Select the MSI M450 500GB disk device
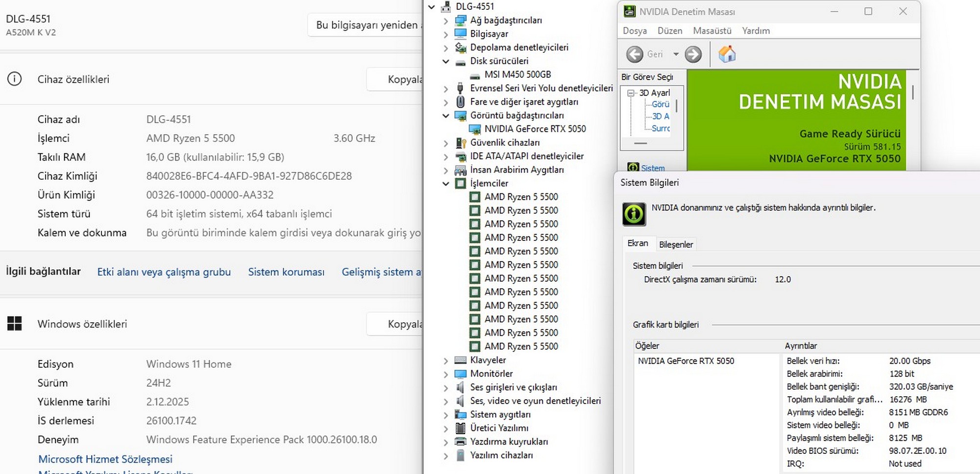Viewport: 980px width, 474px height. pyautogui.click(x=517, y=74)
